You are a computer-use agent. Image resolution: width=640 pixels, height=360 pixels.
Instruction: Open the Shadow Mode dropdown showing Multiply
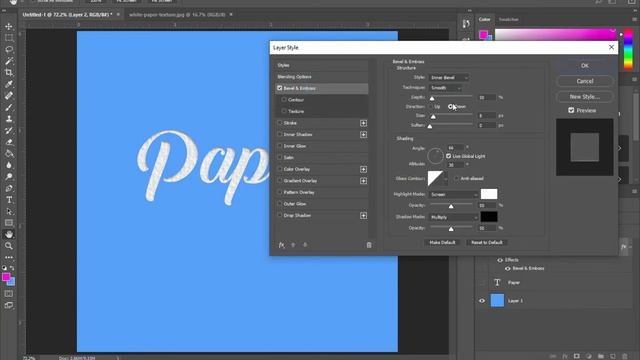coord(453,218)
